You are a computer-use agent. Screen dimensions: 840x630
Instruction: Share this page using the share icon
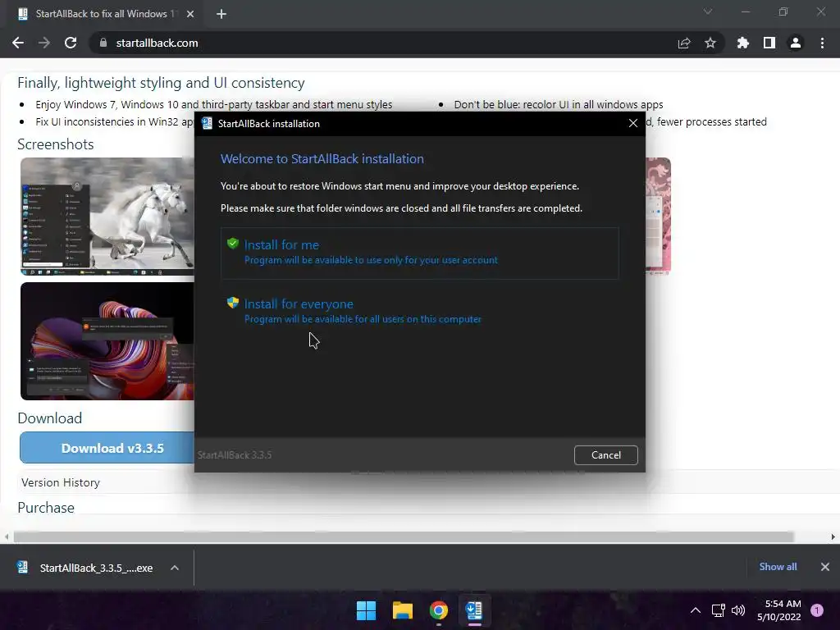[684, 43]
